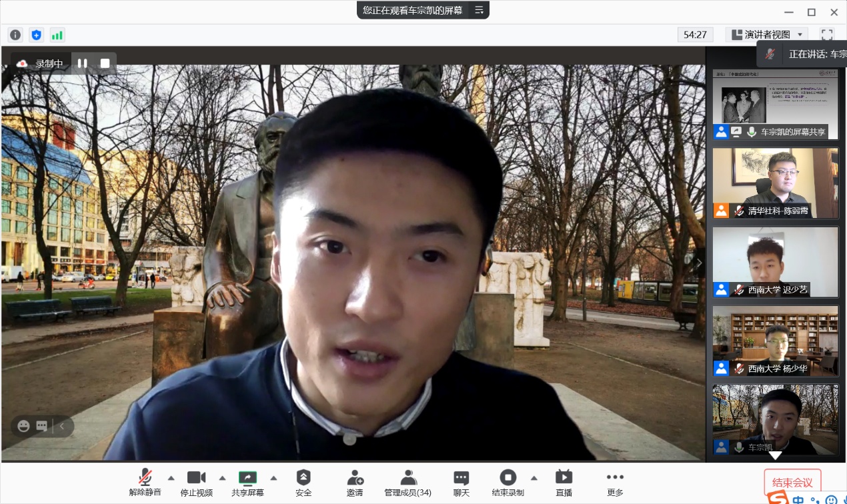The image size is (847, 504).
Task: Open Manage Members (管理成员) panel
Action: pos(408,483)
